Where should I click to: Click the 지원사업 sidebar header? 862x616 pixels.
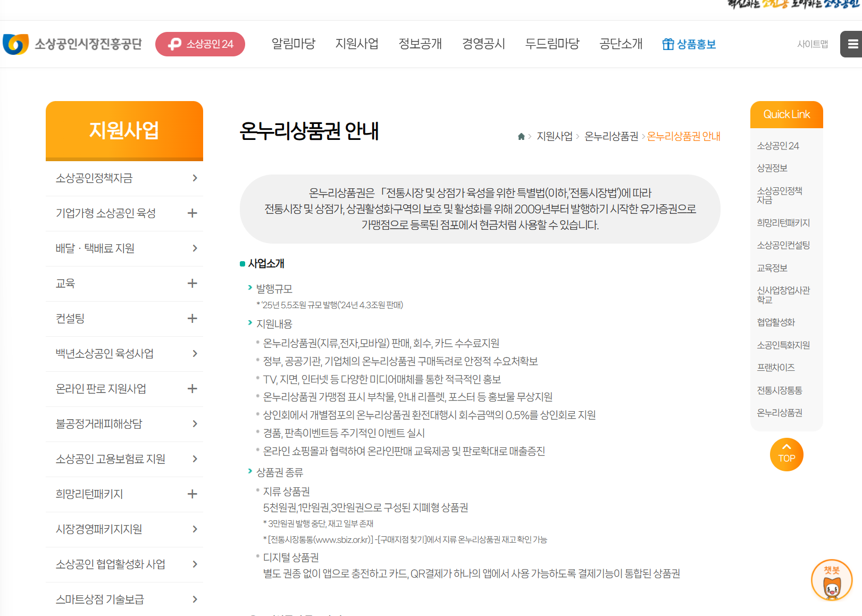click(x=124, y=131)
